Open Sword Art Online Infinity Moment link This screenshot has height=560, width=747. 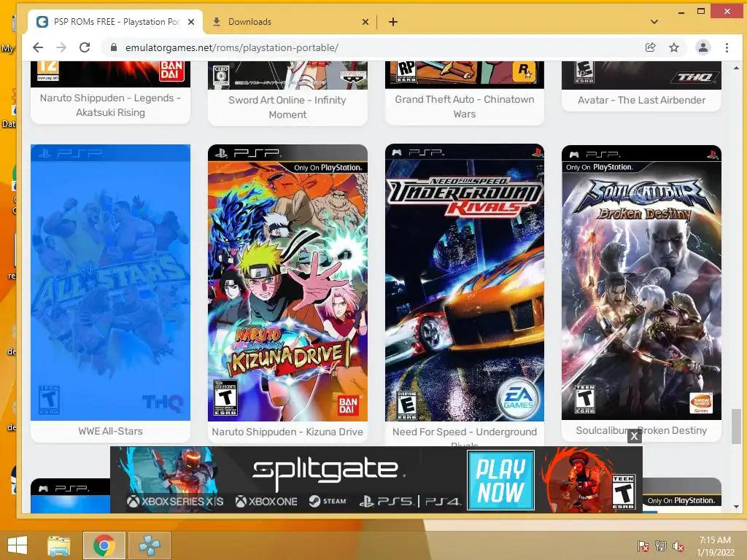[287, 107]
